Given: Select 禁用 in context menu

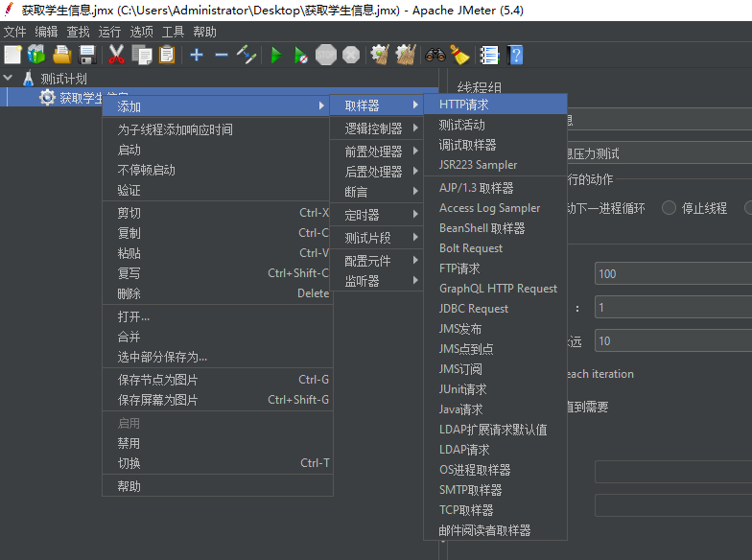Looking at the screenshot, I should coord(218,443).
